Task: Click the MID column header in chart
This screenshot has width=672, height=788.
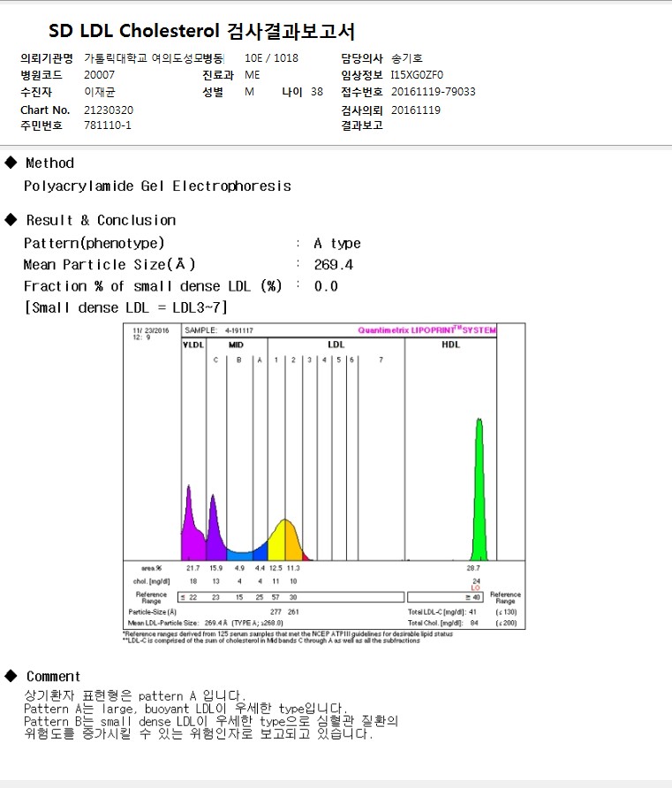Action: [236, 345]
